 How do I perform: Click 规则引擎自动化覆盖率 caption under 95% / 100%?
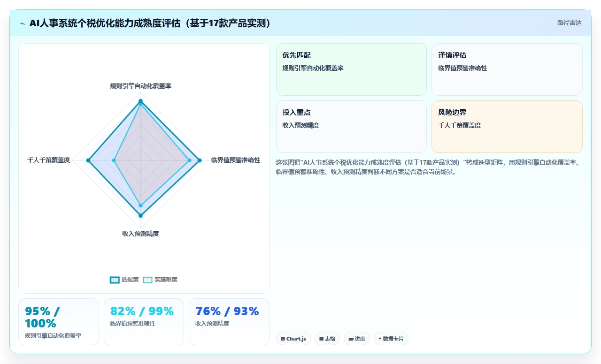click(x=53, y=336)
